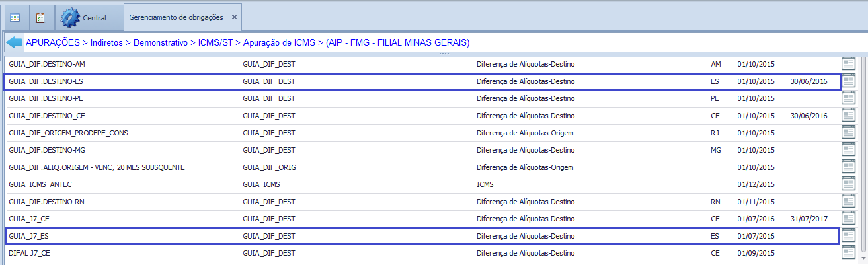Select the GUIA_DIF.DESTINO-PE entry
The image size is (868, 265).
pos(46,98)
